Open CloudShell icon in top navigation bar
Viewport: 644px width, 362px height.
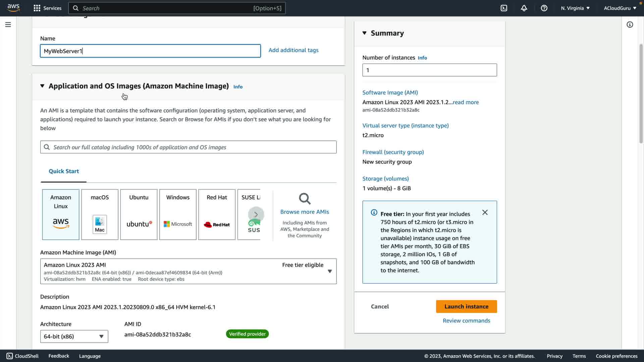click(x=504, y=8)
